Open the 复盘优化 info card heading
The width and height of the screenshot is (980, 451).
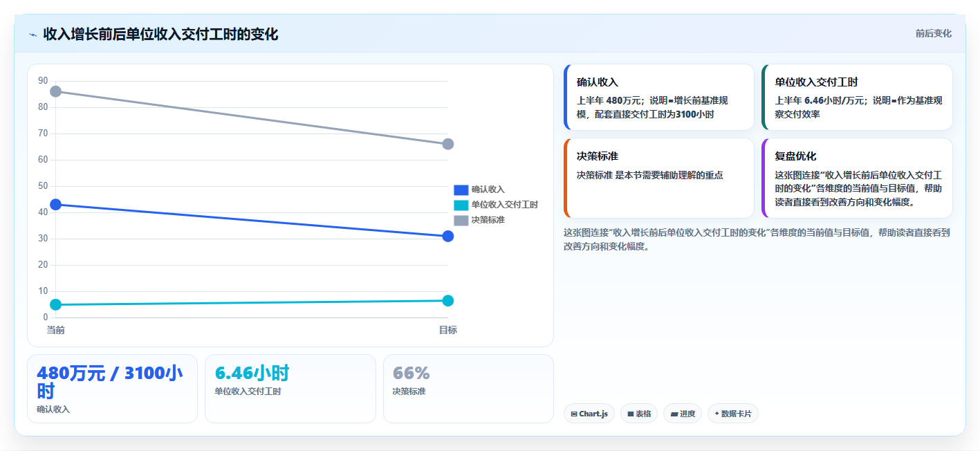[795, 156]
